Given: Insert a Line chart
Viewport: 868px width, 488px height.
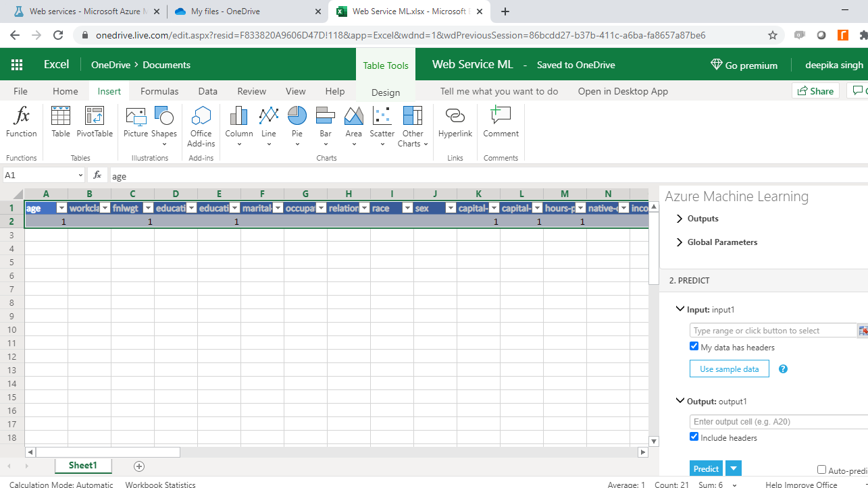Looking at the screenshot, I should [269, 126].
